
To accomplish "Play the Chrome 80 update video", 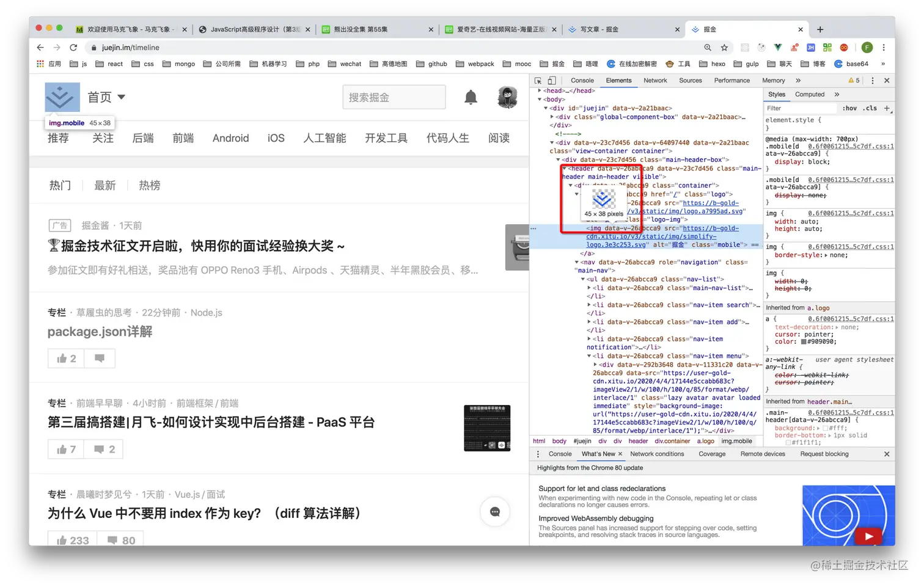I will tap(868, 536).
